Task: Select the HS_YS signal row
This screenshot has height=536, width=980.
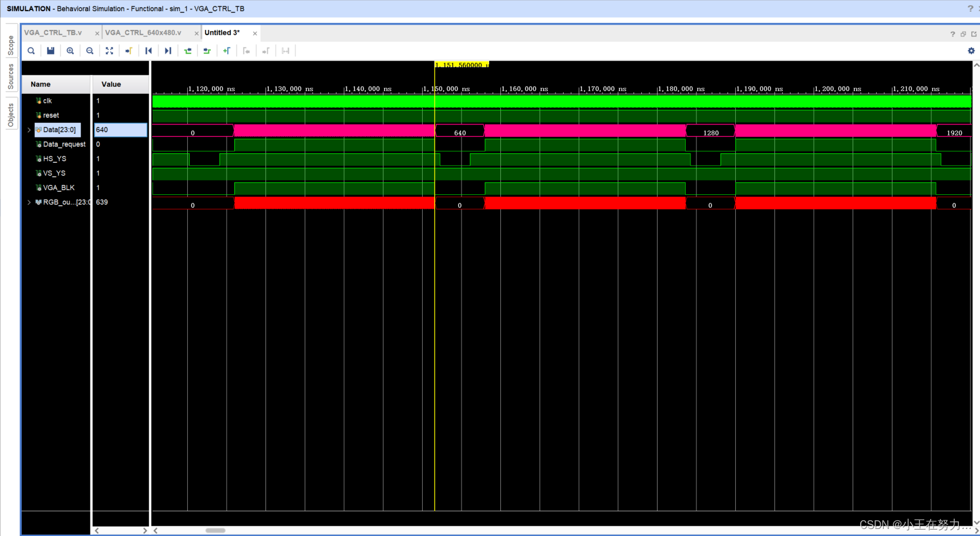Action: (x=56, y=159)
